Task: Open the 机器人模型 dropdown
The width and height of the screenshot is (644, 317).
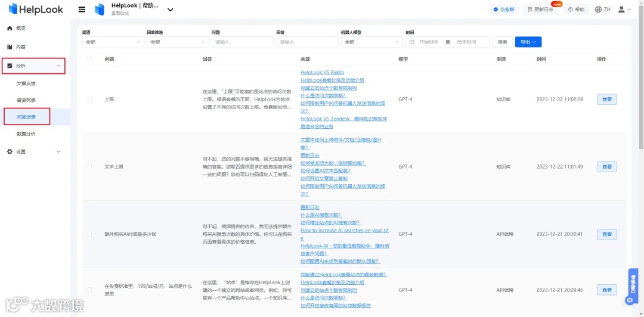Action: [372, 42]
